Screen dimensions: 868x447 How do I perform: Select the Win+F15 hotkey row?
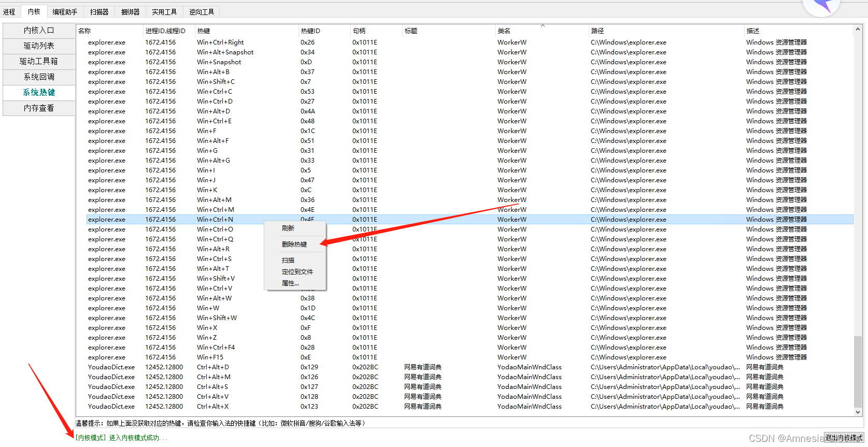click(469, 357)
